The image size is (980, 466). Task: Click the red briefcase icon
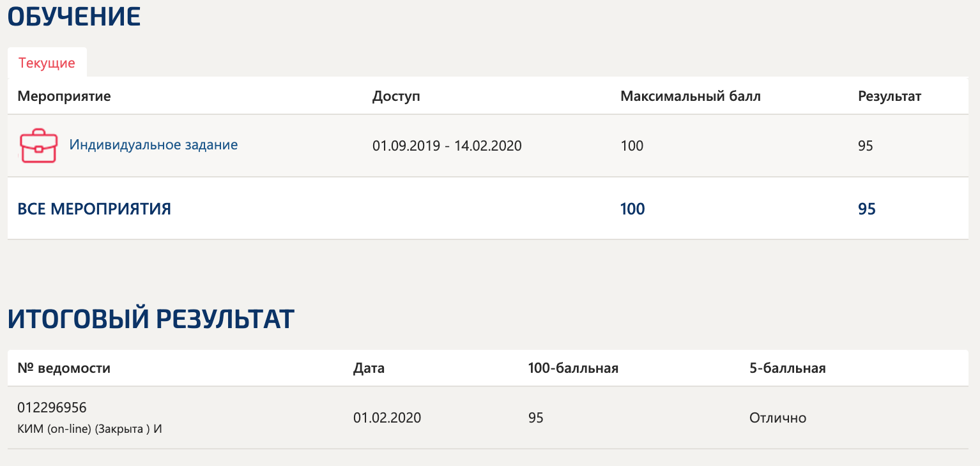click(x=38, y=146)
